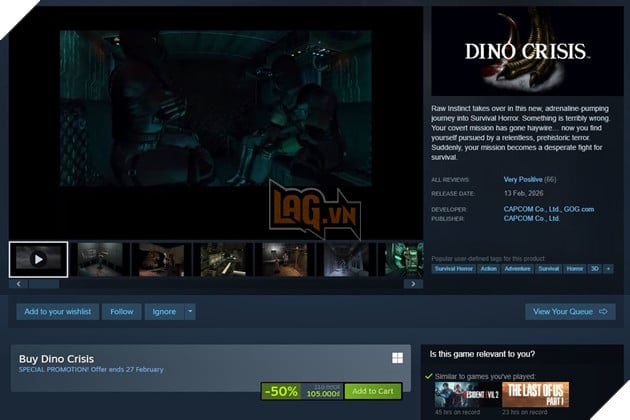Click the 13 Feb, 2026 release date

click(x=524, y=193)
